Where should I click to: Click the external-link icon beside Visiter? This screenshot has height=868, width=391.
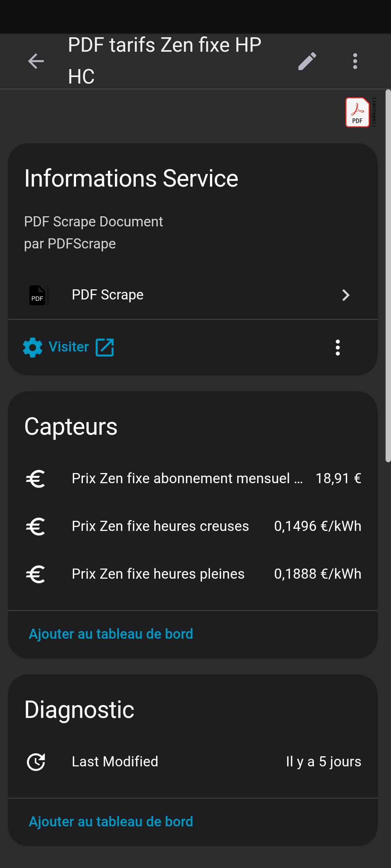[105, 348]
